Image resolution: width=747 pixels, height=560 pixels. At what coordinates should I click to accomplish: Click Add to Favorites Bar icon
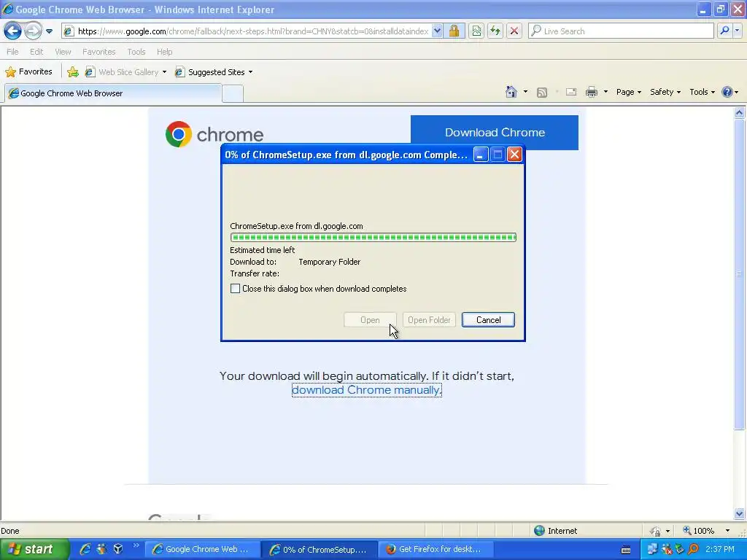(73, 72)
